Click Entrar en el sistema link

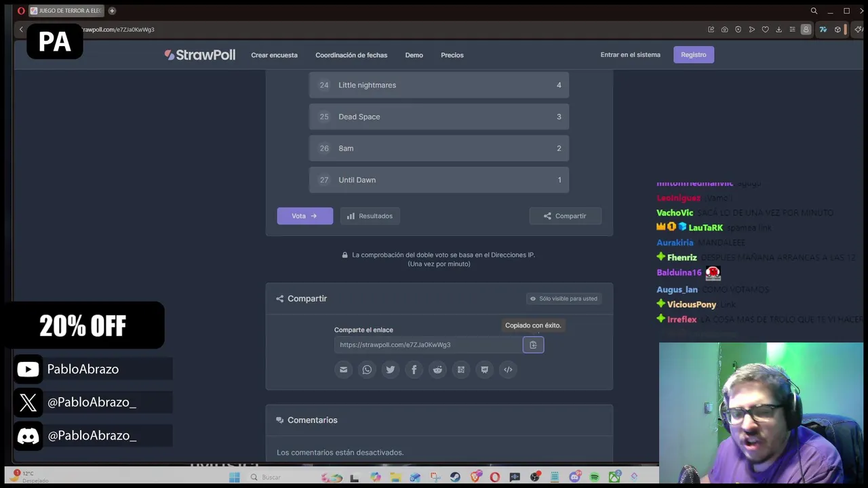tap(630, 55)
